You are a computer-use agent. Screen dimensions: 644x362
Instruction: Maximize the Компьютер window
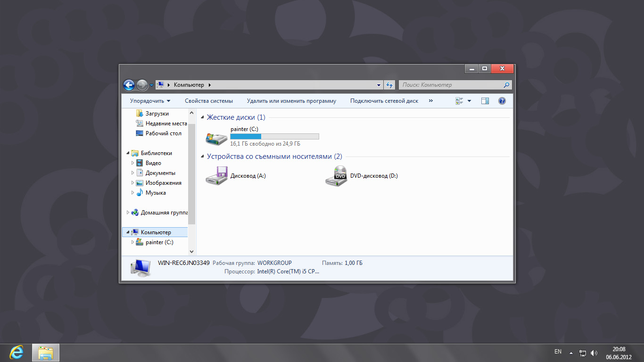tap(484, 69)
